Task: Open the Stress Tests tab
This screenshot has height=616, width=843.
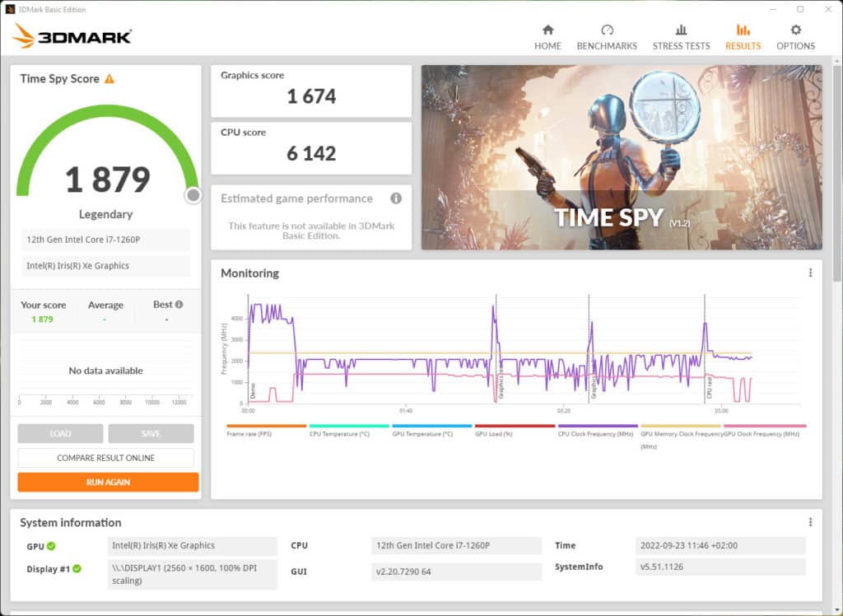Action: coord(681,37)
